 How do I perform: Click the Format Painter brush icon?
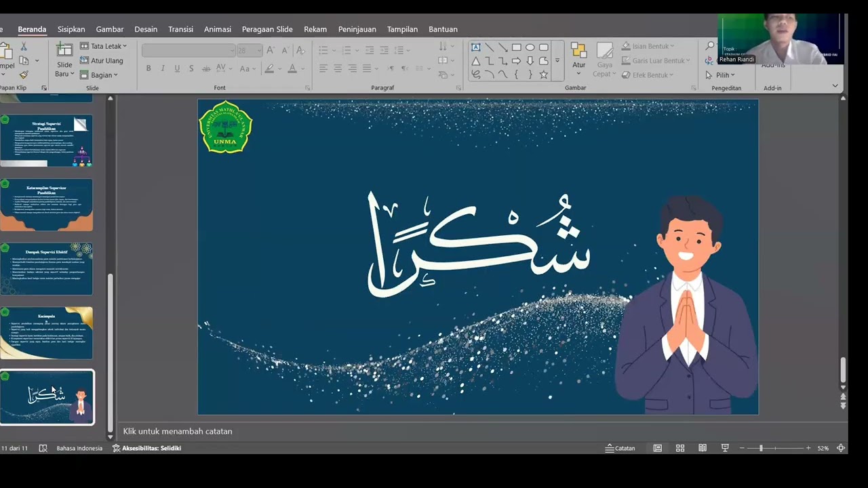point(24,75)
